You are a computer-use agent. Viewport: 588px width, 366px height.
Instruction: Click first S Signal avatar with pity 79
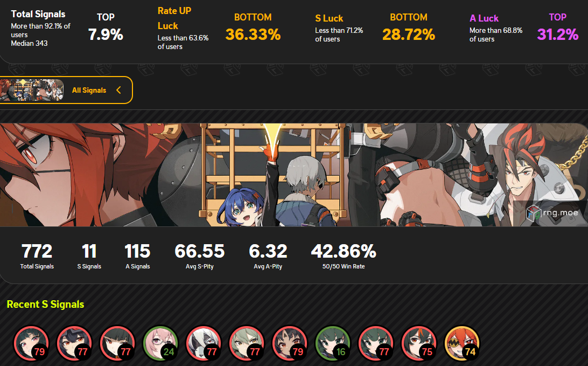31,343
